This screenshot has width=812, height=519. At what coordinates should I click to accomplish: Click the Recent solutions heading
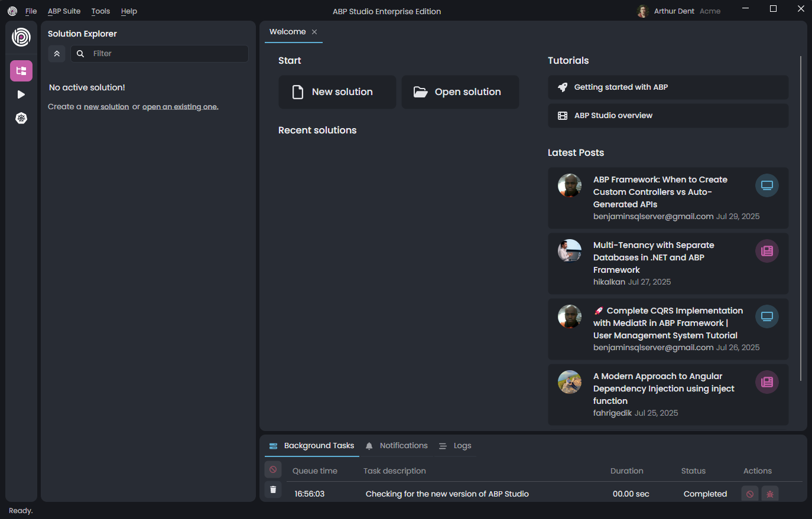pos(317,130)
